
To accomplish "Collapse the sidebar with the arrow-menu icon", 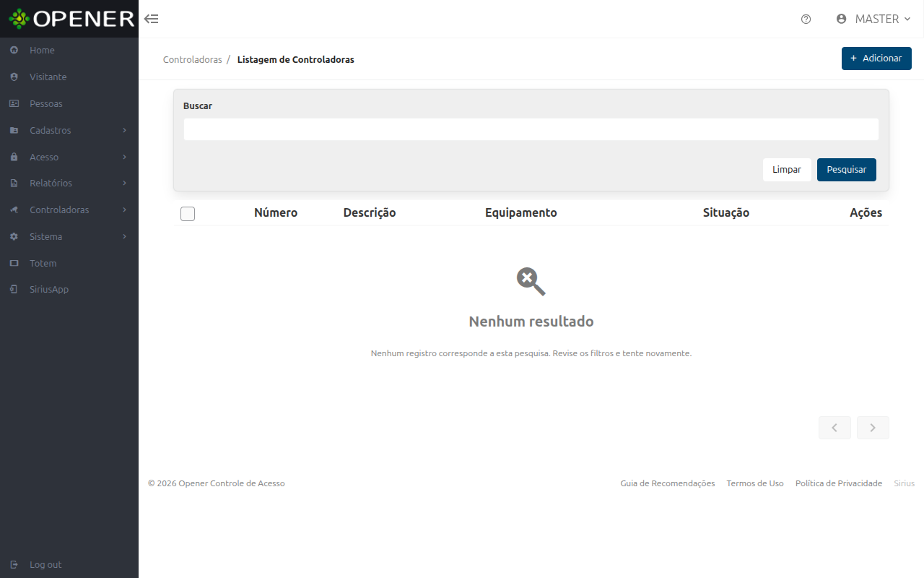I will [x=152, y=19].
